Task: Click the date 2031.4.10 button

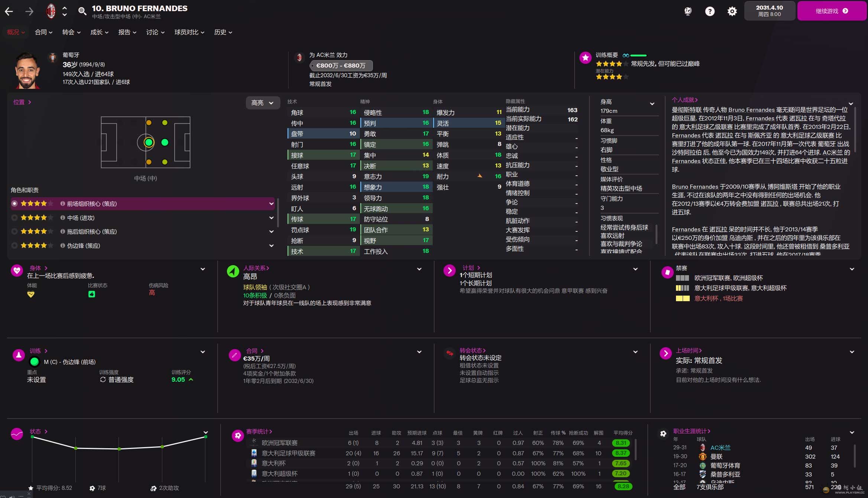Action: [x=769, y=11]
